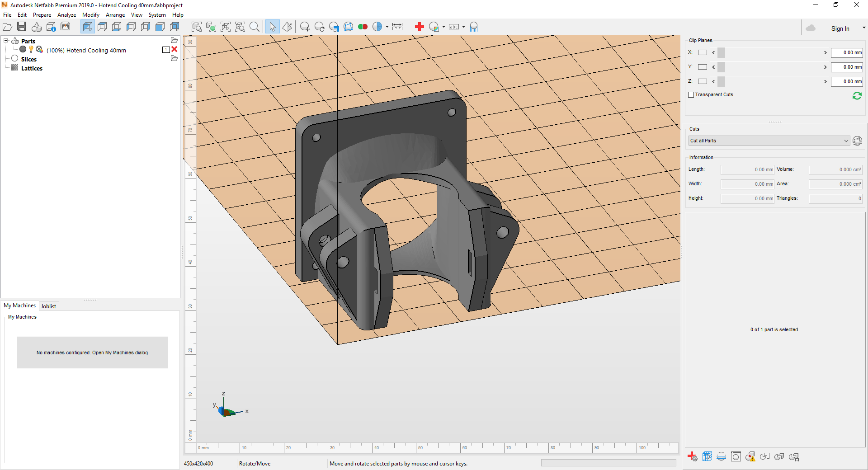Activate the pointer selection tool
The width and height of the screenshot is (868, 470).
coord(272,27)
